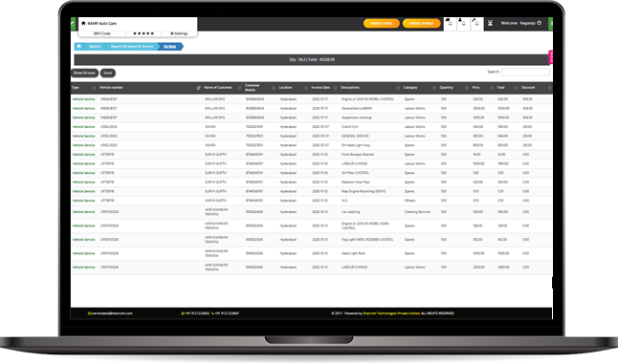The image size is (618, 364).
Task: Select the Oil Filter-CASTROL description cell
Action: (355, 173)
